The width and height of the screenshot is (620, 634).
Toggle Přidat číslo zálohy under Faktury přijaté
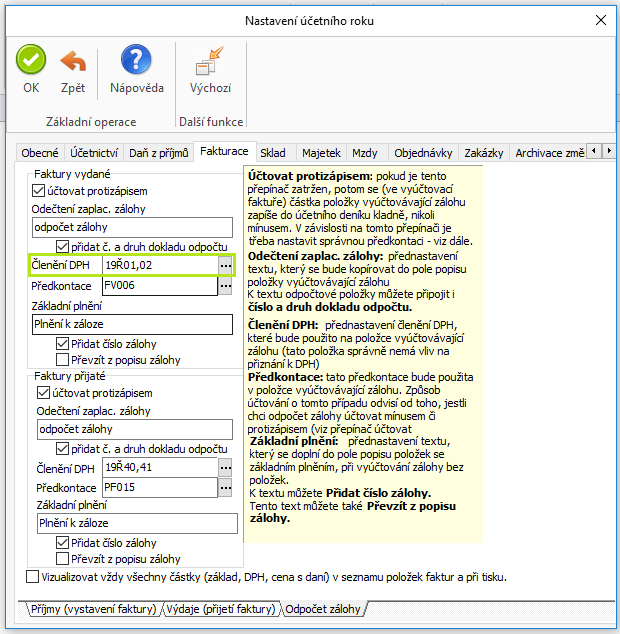(62, 543)
